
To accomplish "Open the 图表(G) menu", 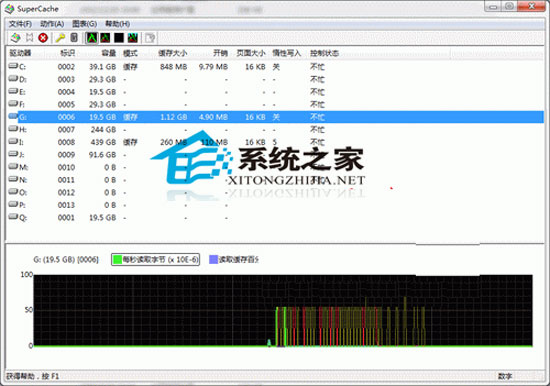I will [85, 24].
